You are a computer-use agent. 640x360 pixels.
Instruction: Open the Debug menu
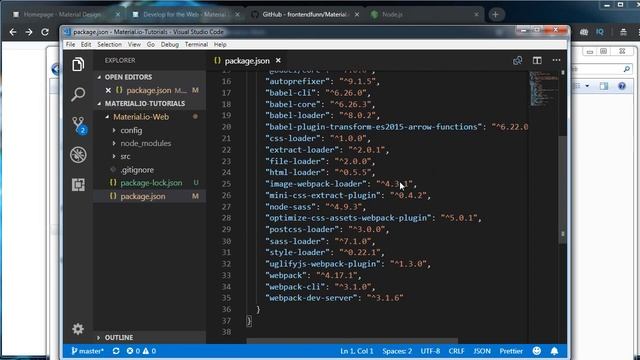click(170, 44)
